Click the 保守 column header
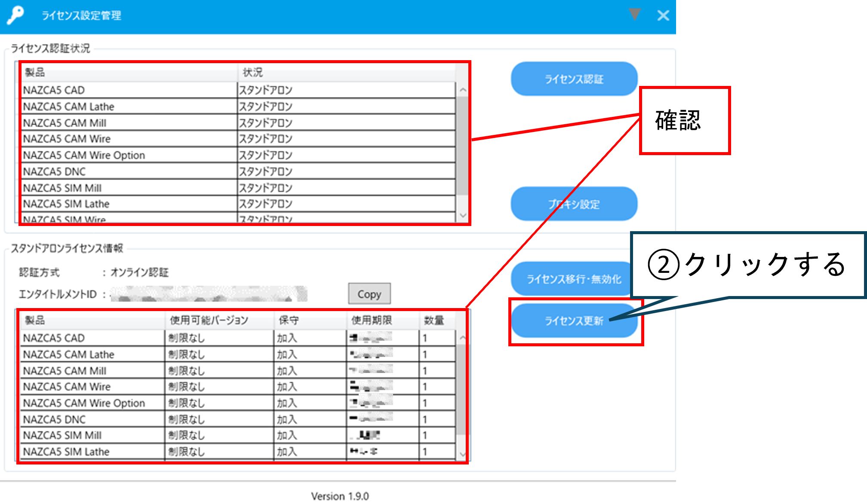The image size is (867, 504). [289, 320]
